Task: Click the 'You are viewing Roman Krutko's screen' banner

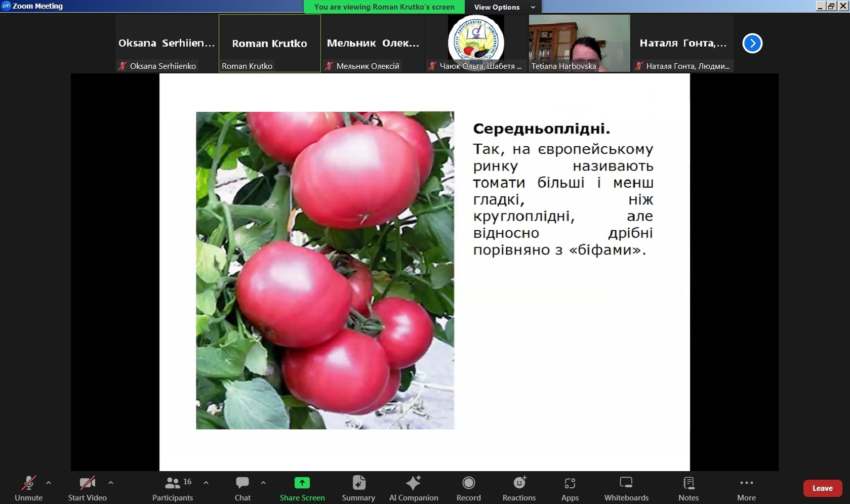Action: (x=384, y=7)
